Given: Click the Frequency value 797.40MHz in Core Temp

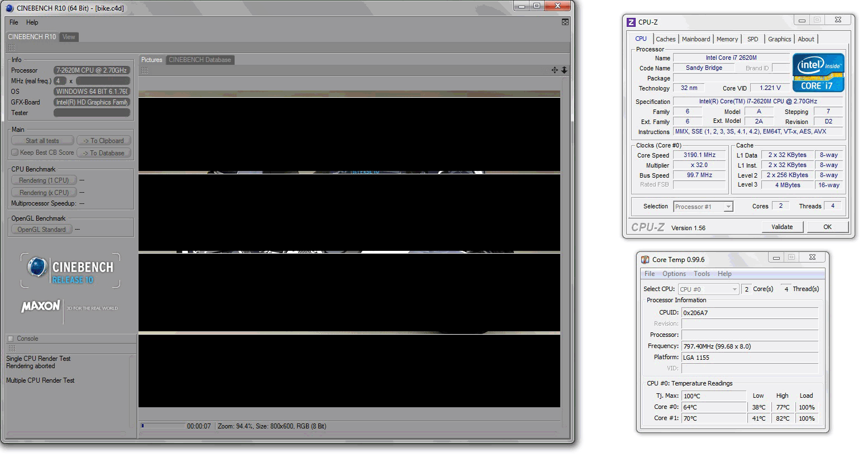Looking at the screenshot, I should [x=750, y=346].
